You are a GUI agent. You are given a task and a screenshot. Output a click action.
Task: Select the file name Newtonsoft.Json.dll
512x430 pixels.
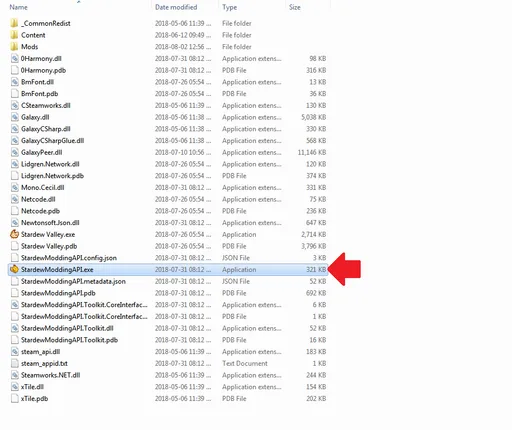pyautogui.click(x=50, y=223)
